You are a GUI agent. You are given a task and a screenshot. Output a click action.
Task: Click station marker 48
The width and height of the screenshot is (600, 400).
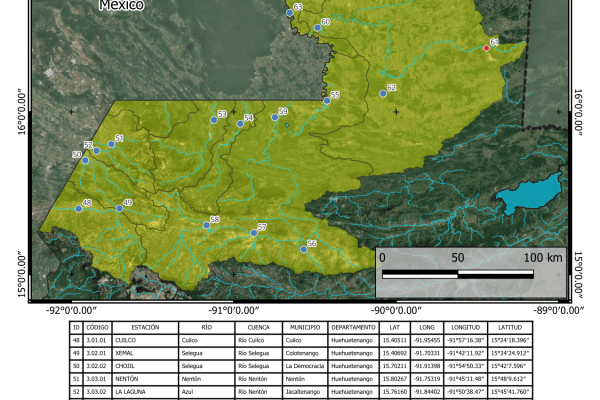tap(79, 209)
